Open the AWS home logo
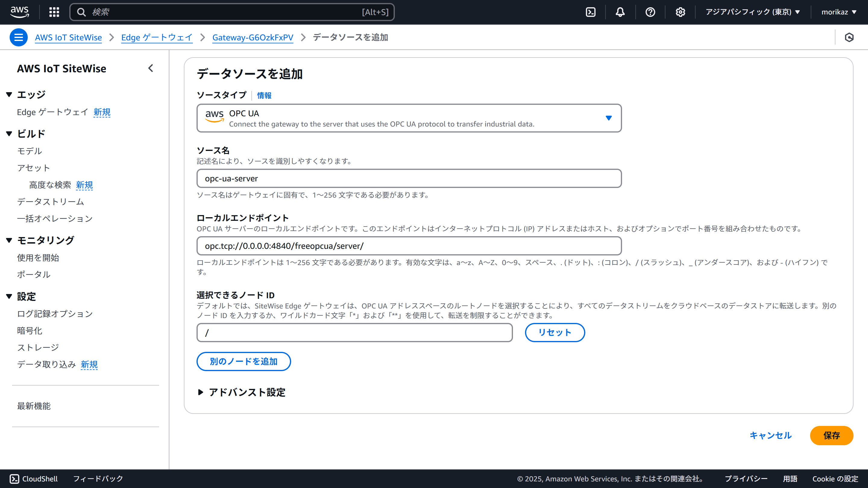868x488 pixels. click(20, 12)
